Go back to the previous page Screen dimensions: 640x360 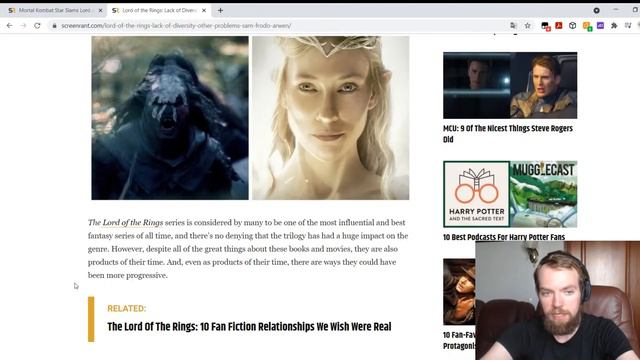[9, 25]
